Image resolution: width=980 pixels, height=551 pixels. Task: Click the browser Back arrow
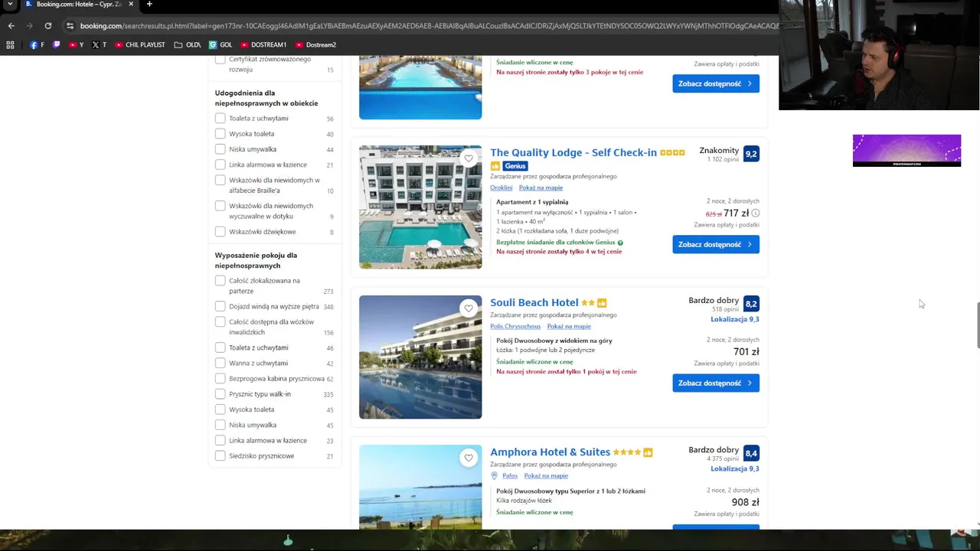click(x=11, y=25)
